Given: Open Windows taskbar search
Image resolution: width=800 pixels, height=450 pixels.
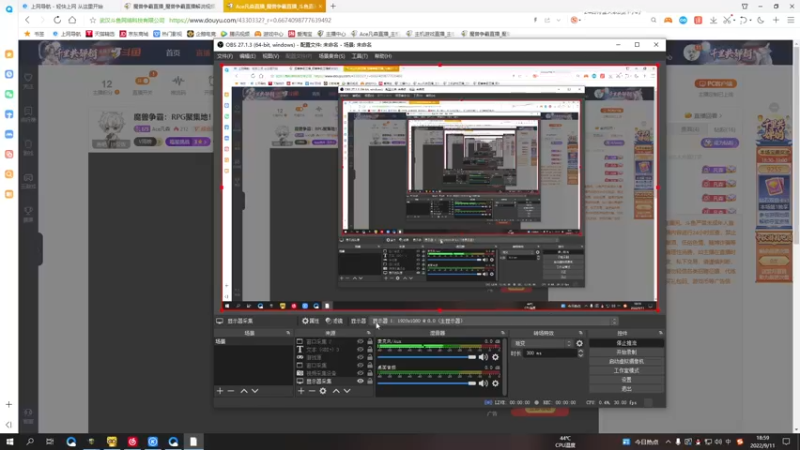Looking at the screenshot, I should click(x=30, y=442).
